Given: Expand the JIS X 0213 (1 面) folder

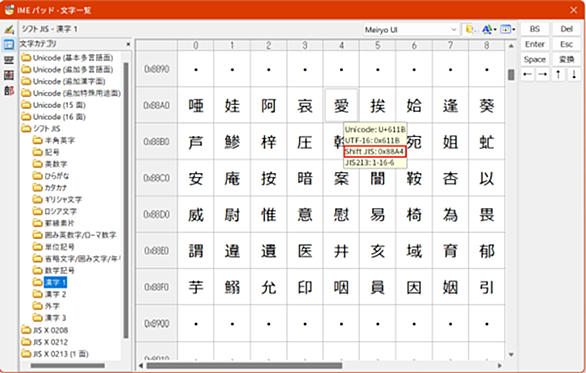Looking at the screenshot, I should [55, 354].
